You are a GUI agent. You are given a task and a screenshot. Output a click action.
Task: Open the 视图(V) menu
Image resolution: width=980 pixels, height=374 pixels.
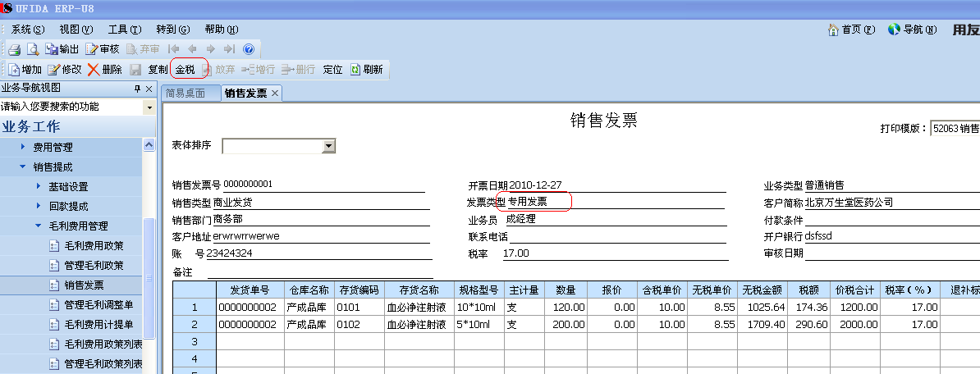click(x=76, y=30)
